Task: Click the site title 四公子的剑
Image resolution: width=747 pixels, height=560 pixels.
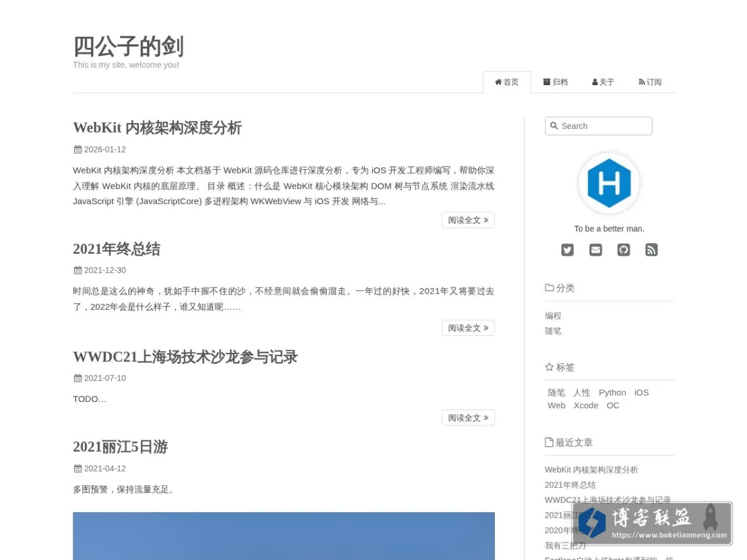Action: (128, 47)
